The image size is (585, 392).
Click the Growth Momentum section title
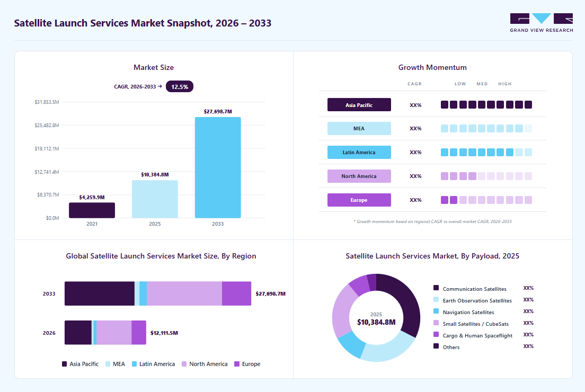[432, 67]
